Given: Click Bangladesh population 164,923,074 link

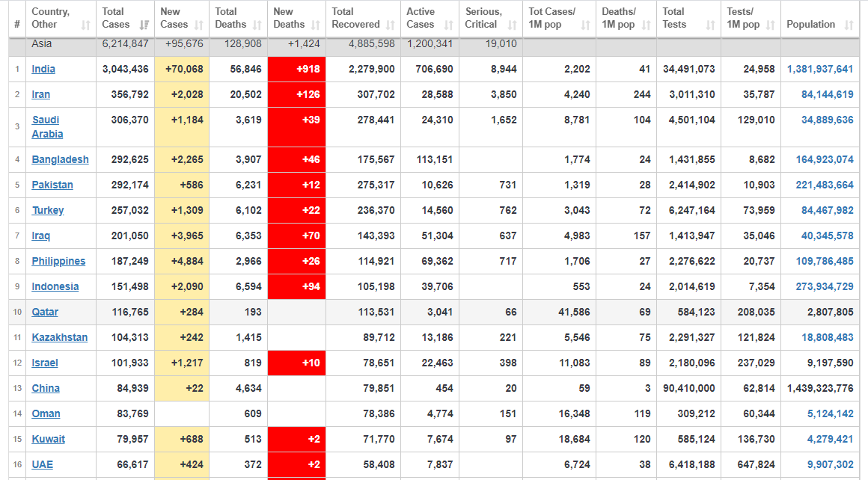Looking at the screenshot, I should pos(825,160).
